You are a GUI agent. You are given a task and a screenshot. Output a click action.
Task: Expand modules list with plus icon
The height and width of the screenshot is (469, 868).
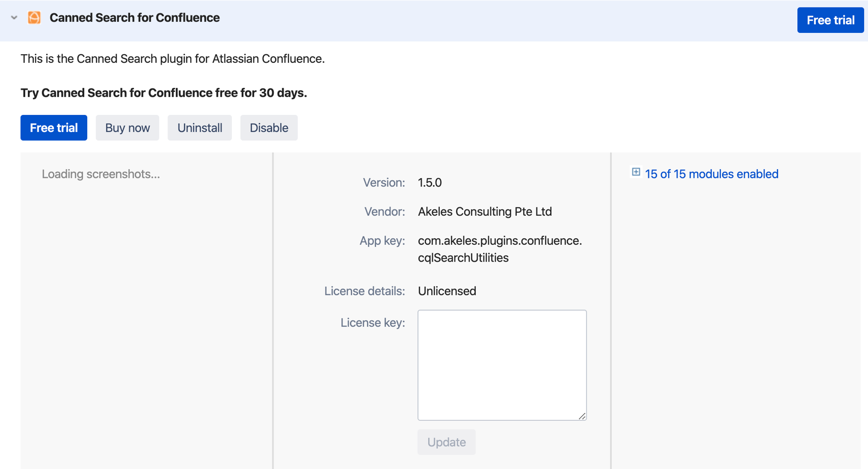click(636, 172)
